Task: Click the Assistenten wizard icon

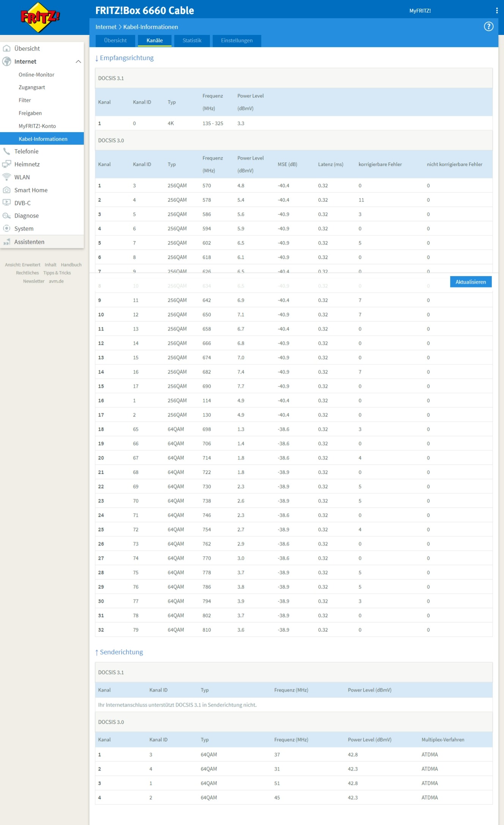Action: pos(6,242)
